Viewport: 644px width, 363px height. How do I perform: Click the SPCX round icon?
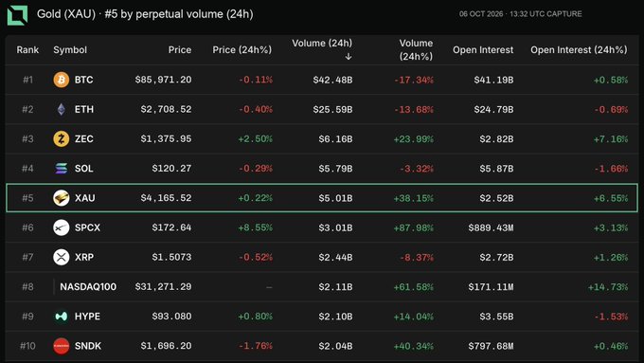[62, 227]
